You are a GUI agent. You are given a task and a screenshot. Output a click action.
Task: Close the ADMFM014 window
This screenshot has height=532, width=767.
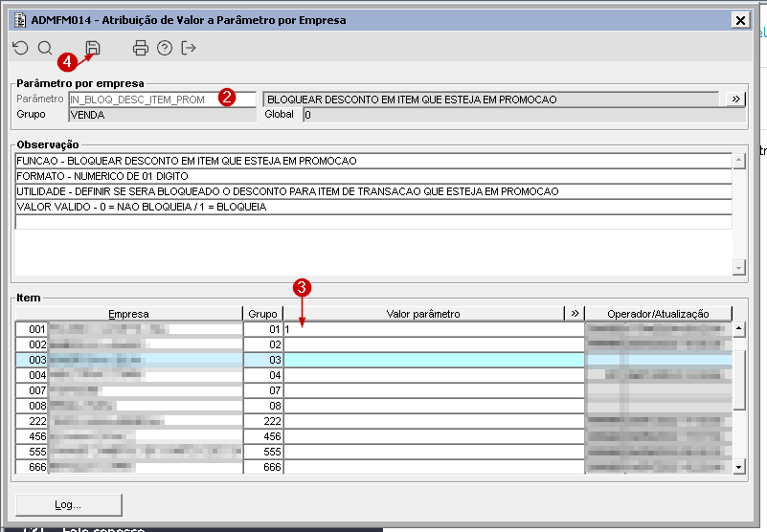pyautogui.click(x=740, y=20)
